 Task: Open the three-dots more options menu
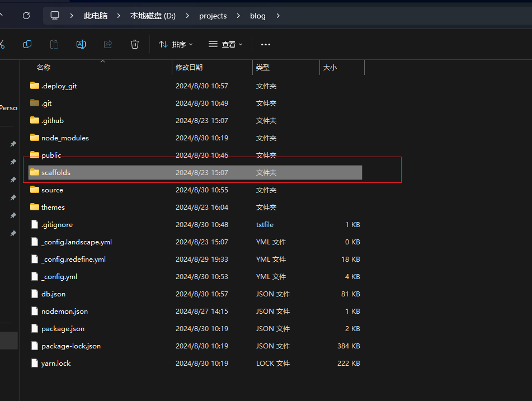[266, 44]
